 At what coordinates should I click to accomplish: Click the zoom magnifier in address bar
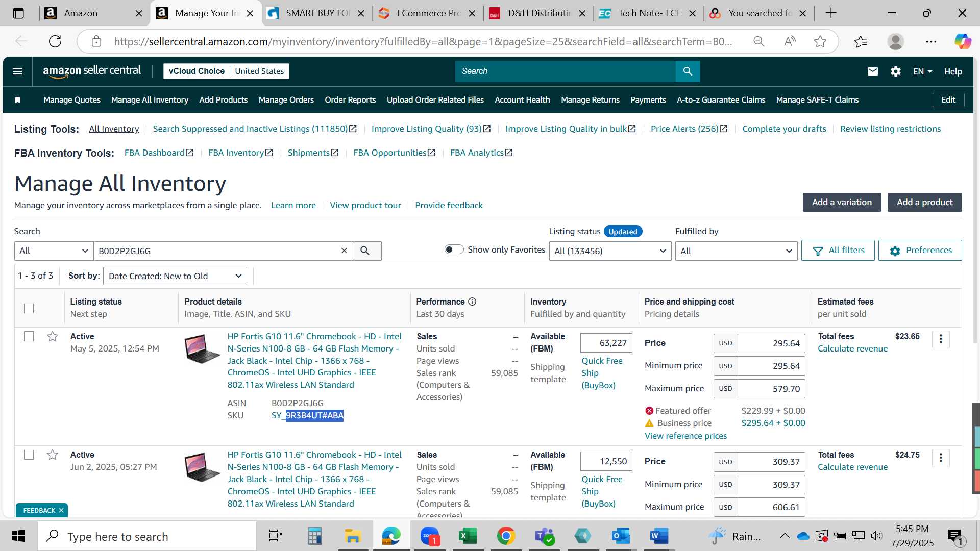[x=759, y=41]
